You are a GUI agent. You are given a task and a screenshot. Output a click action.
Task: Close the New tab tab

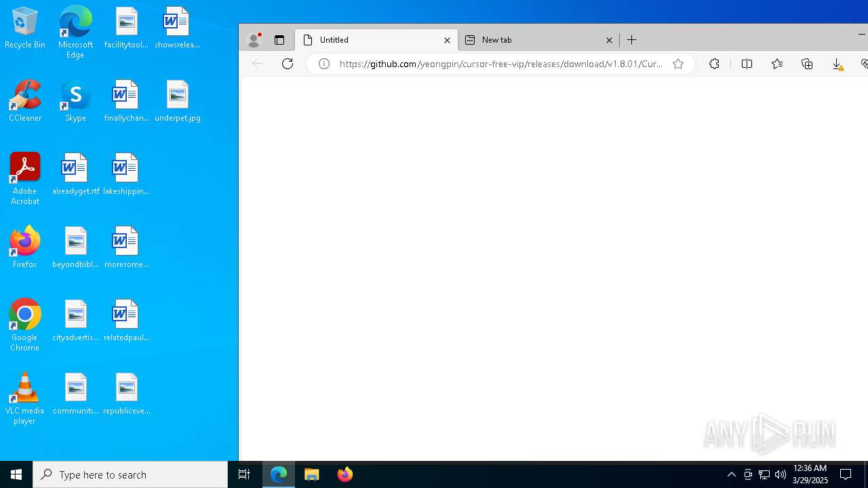609,40
